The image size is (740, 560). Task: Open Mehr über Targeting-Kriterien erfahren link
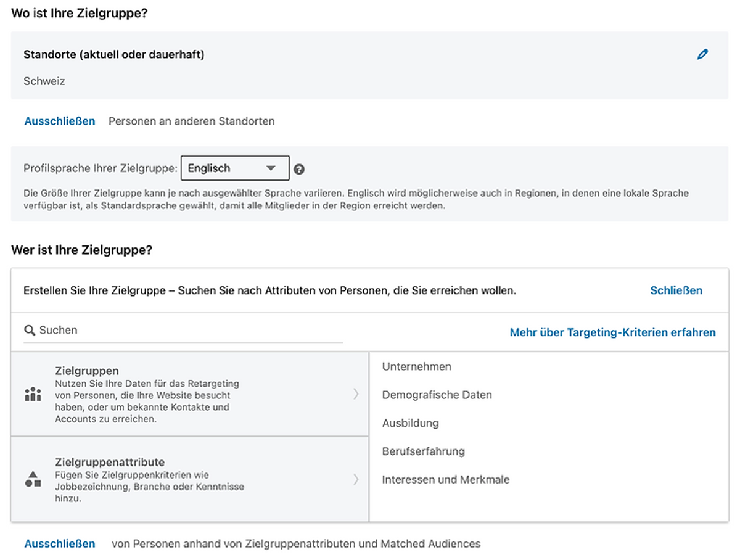click(613, 332)
